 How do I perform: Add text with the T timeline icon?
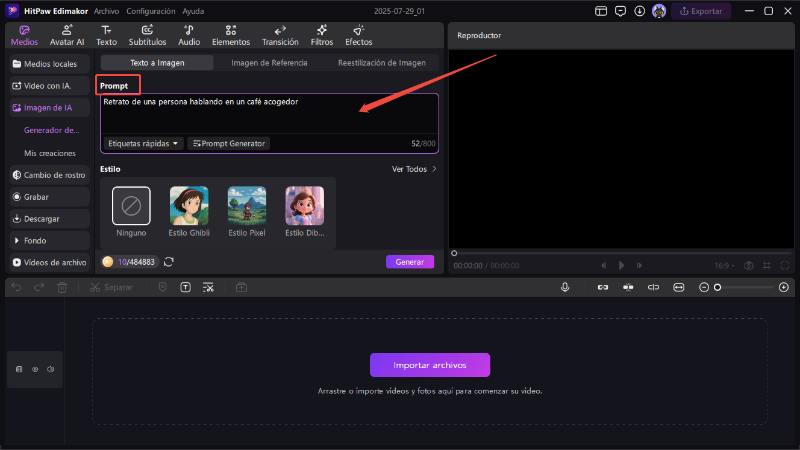tap(185, 288)
